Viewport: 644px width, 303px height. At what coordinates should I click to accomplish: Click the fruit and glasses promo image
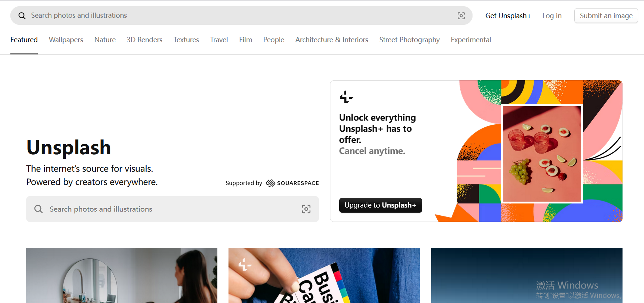click(x=542, y=154)
